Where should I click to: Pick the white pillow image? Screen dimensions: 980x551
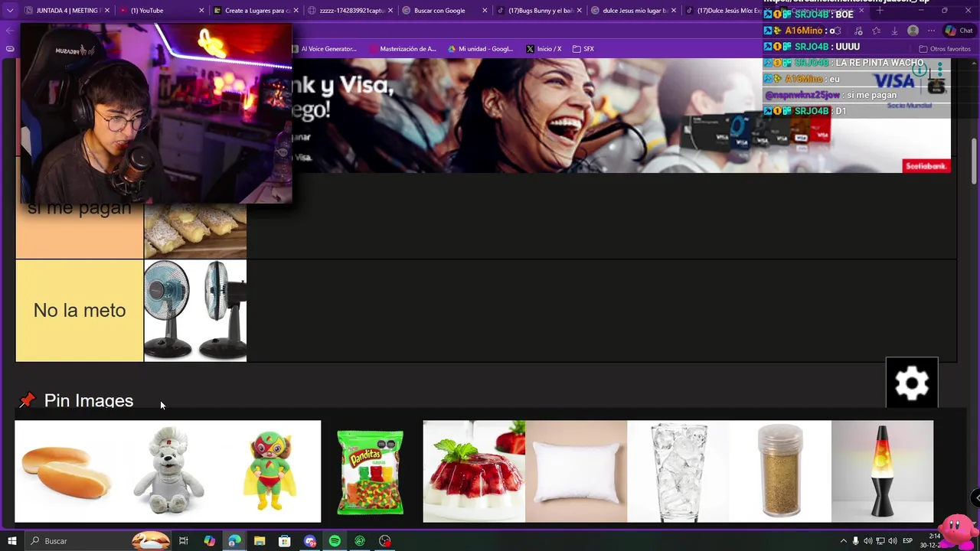click(x=576, y=471)
